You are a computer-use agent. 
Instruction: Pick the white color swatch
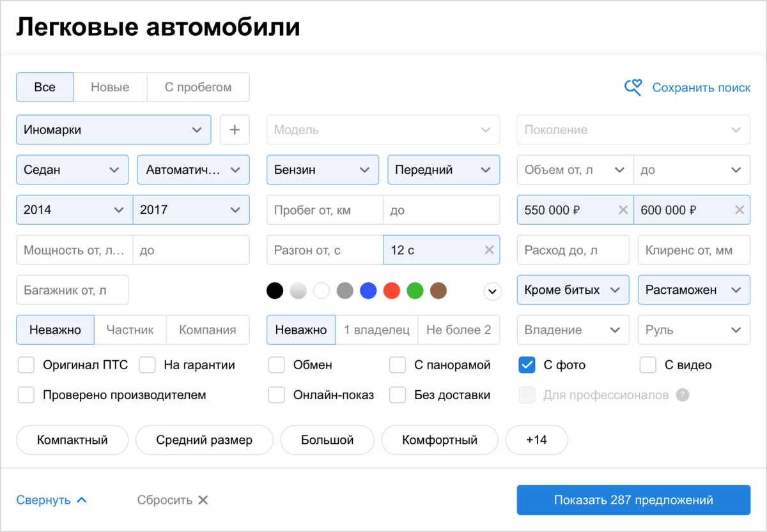(x=322, y=291)
